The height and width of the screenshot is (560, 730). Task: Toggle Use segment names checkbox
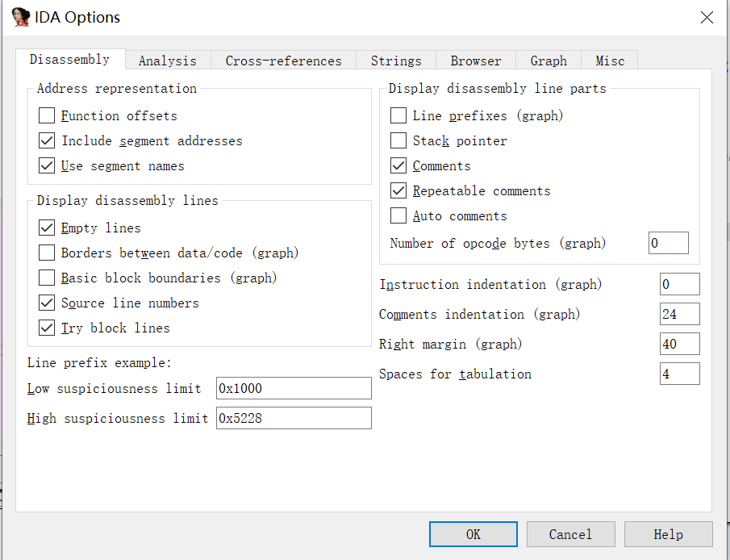47,166
